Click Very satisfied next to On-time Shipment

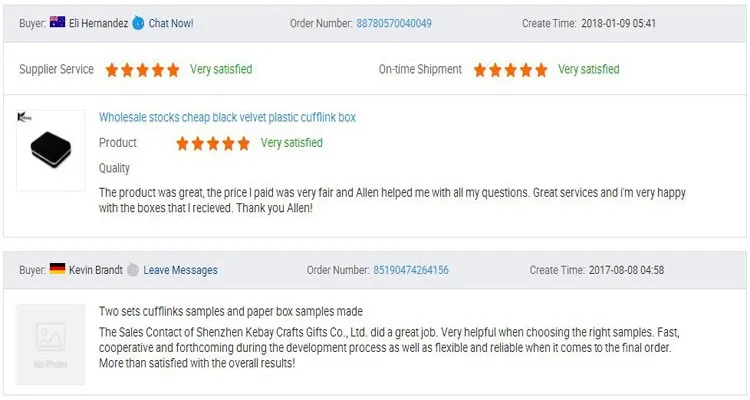[588, 70]
